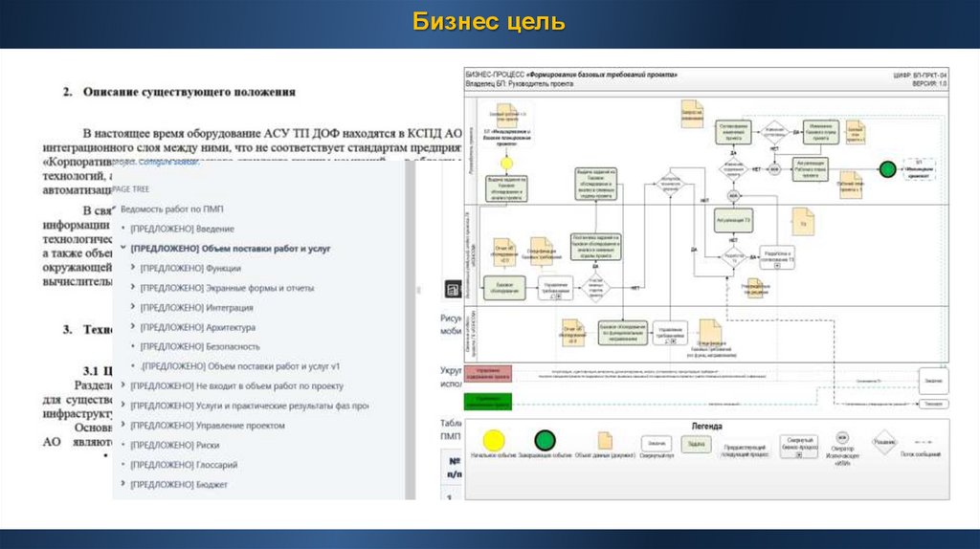Viewport: 980px width, 549px height.
Task: Open the 'Безопасность' page in tree
Action: pos(190,346)
